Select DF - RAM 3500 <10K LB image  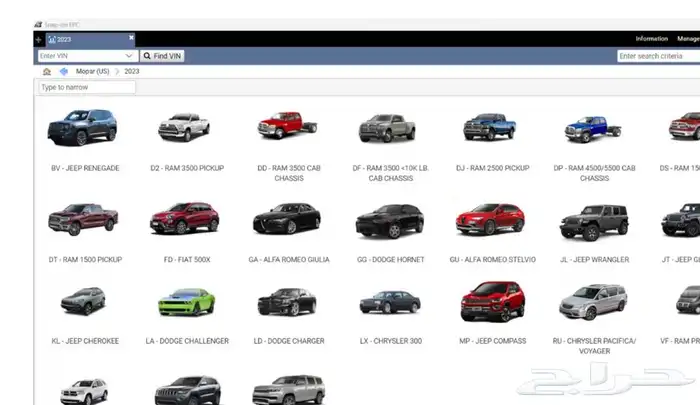click(x=388, y=128)
